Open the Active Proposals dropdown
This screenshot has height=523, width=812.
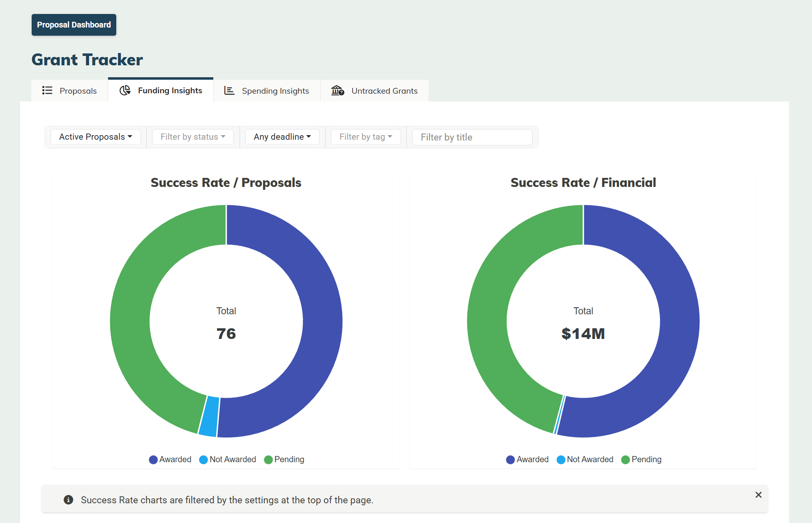[x=95, y=137]
